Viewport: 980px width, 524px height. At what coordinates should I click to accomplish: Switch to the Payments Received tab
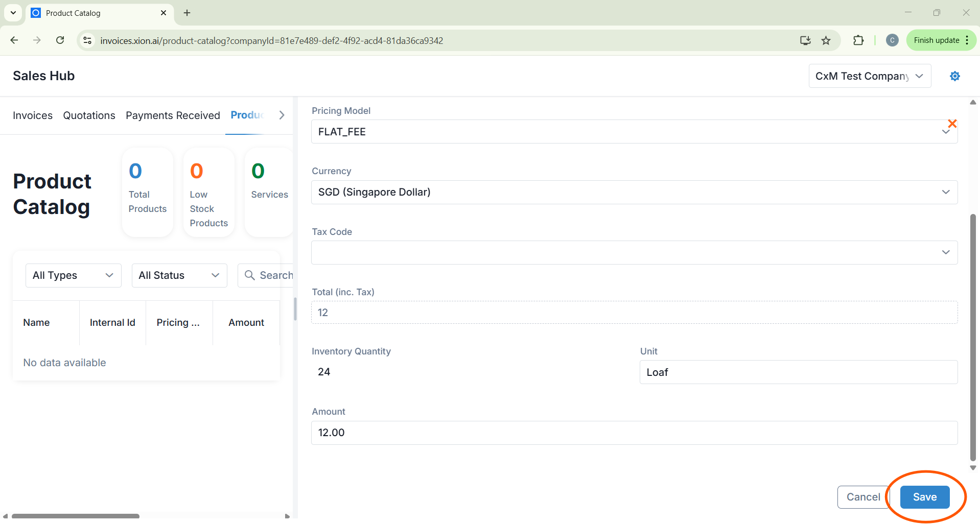(x=173, y=115)
